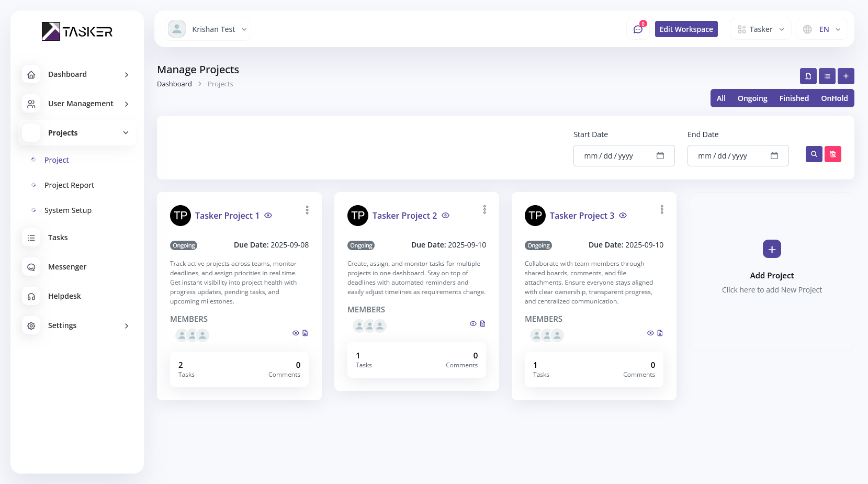Click the purple plus in Add Project card
Viewport: 868px width, 484px height.
[772, 249]
